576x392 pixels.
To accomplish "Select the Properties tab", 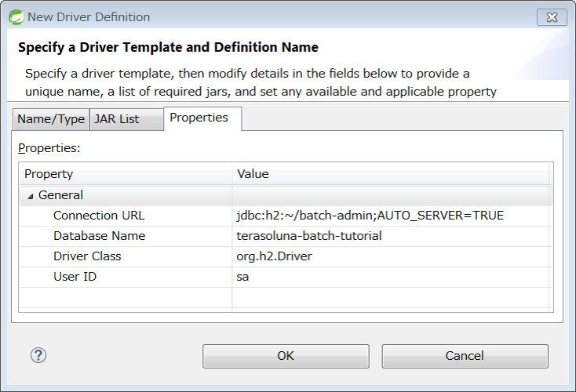I will tap(202, 118).
